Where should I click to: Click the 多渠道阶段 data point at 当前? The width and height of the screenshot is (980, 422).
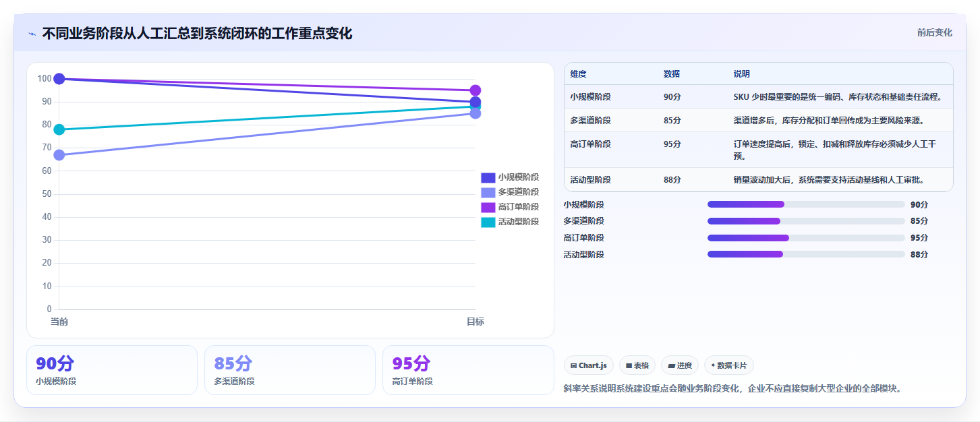(59, 155)
